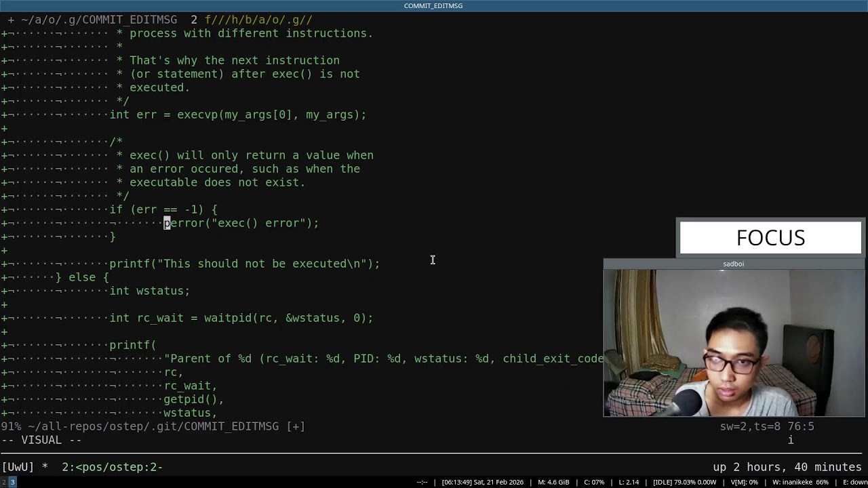Click the webcam video feed
This screenshot has width=868, height=488.
click(x=734, y=342)
